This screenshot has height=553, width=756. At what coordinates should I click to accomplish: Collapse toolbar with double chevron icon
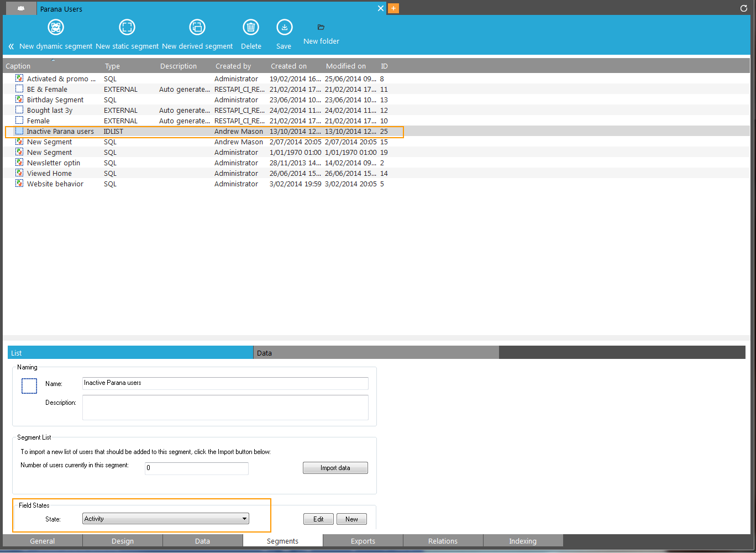[x=11, y=46]
